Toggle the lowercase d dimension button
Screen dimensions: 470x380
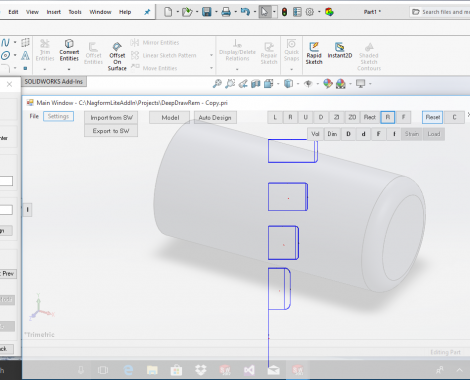click(x=363, y=134)
